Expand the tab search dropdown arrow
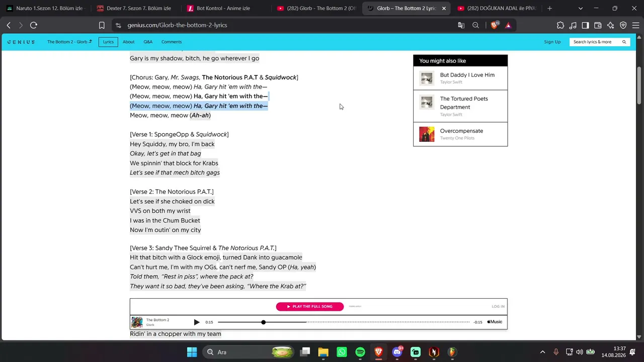Screen dimensions: 644x362 pos(581,8)
